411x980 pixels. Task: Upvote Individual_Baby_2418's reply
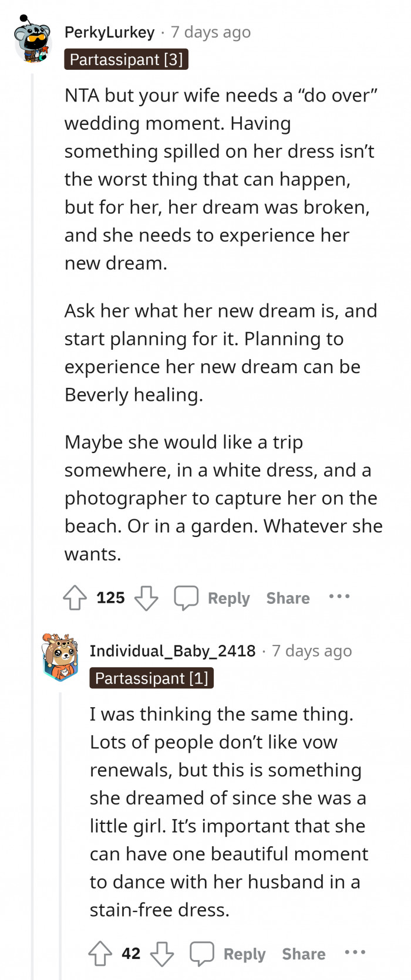100,954
